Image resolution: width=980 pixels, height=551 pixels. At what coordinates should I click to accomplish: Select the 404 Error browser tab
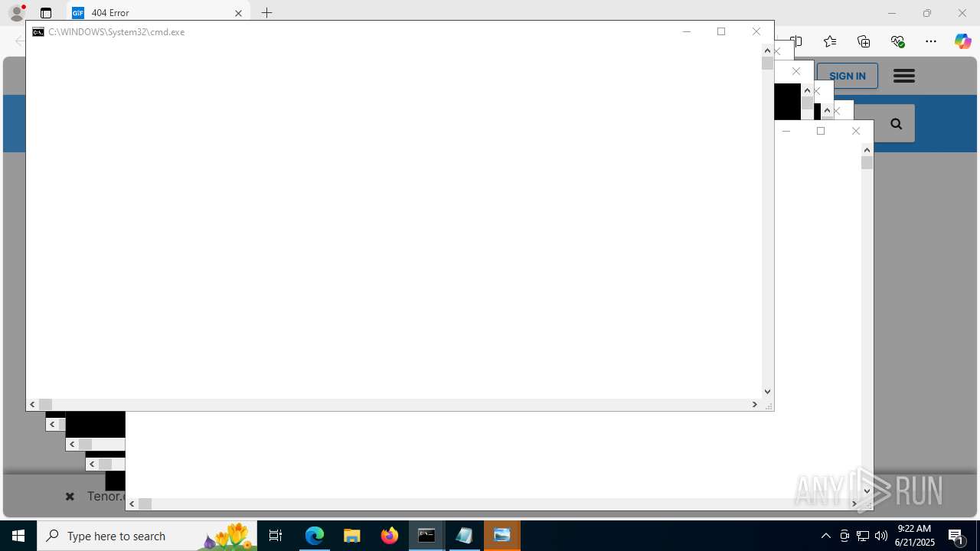tap(158, 13)
